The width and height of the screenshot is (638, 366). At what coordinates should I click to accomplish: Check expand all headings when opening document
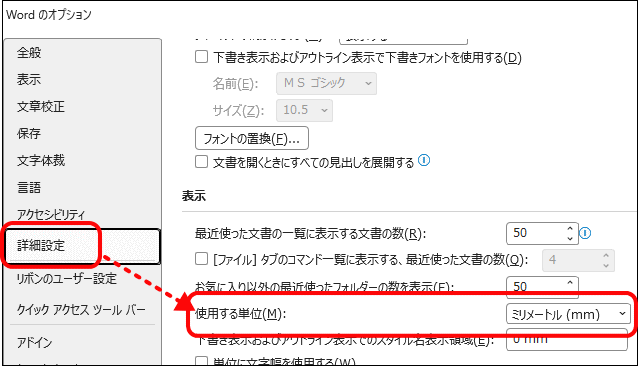(201, 162)
